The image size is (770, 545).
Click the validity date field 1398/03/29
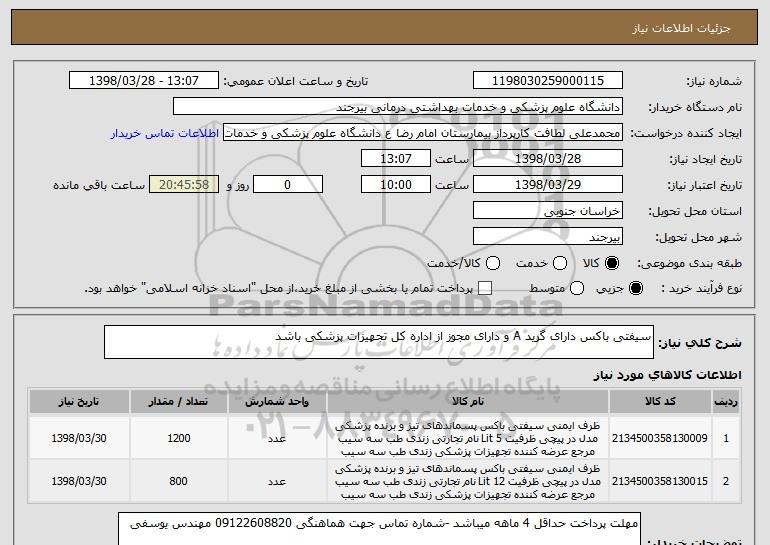(x=548, y=185)
